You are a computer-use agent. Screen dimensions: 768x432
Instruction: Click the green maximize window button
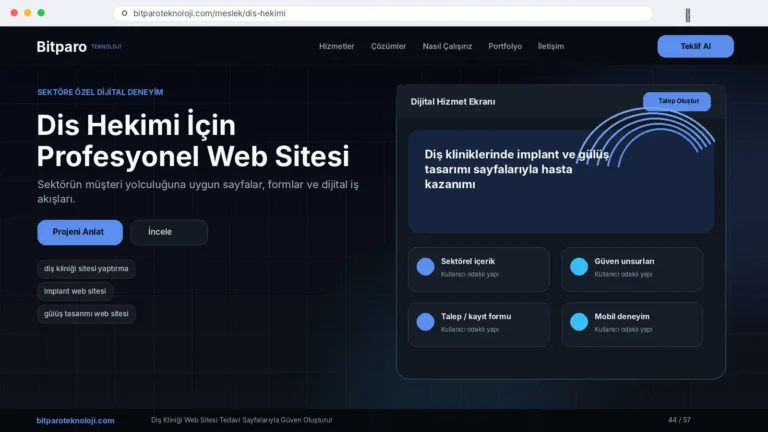(41, 13)
